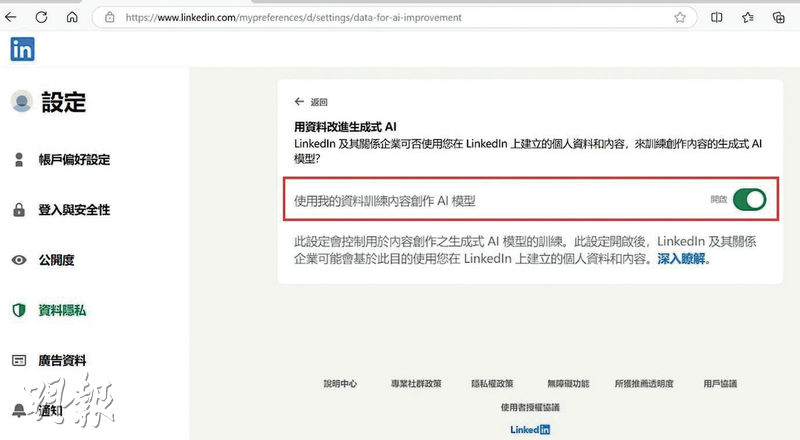Viewport: 800px width, 440px height.
Task: Open the 使用者授權協議 footer link
Action: [530, 407]
